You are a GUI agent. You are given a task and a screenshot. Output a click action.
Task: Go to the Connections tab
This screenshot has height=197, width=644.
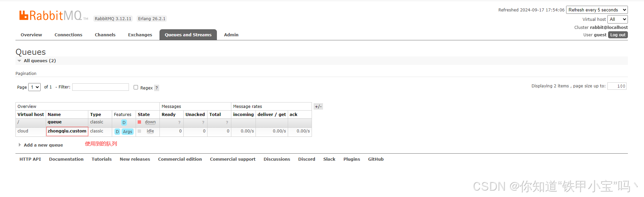coord(68,35)
